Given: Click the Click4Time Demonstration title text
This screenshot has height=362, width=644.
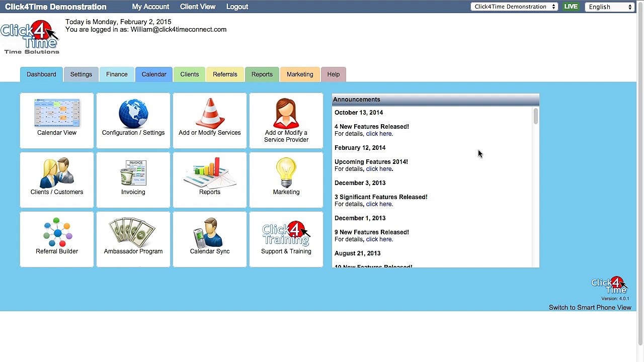Looking at the screenshot, I should (56, 7).
